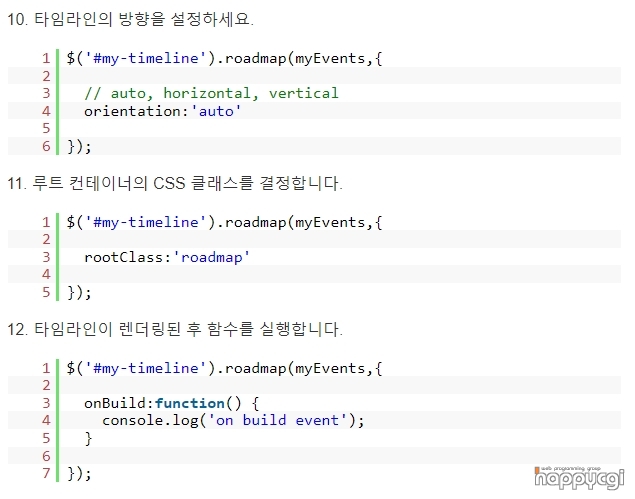Click roadmap call line in section 12
Image resolution: width=635 pixels, height=499 pixels.
[x=224, y=368]
